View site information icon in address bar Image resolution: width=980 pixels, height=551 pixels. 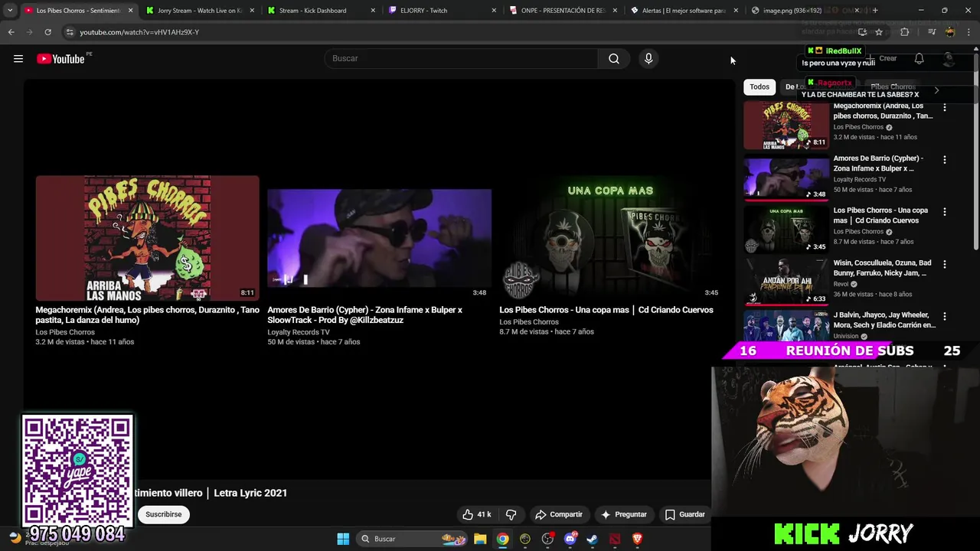point(70,32)
